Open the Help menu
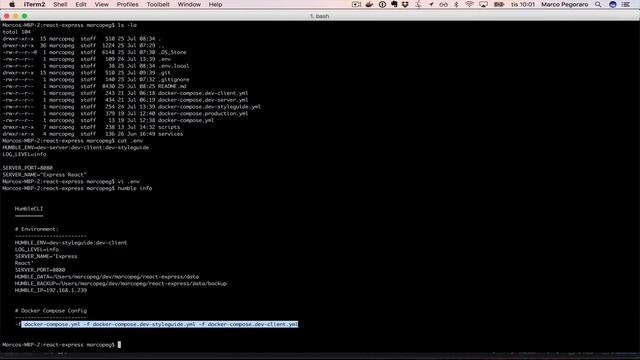This screenshot has width=640, height=360. pyautogui.click(x=215, y=4)
